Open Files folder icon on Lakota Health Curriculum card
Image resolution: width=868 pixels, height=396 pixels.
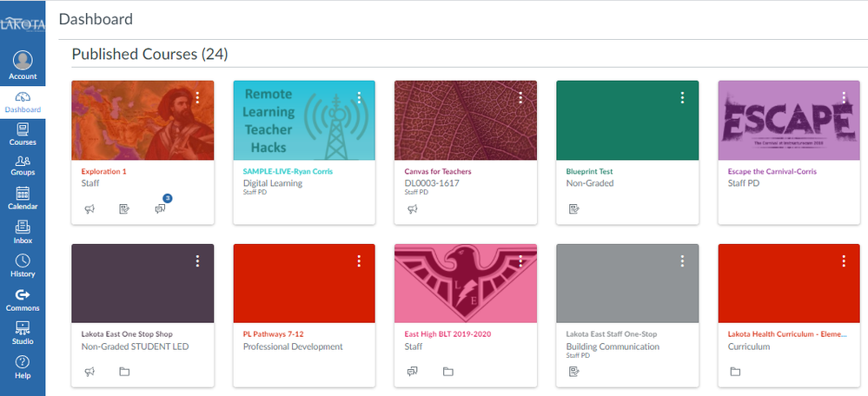coord(735,372)
